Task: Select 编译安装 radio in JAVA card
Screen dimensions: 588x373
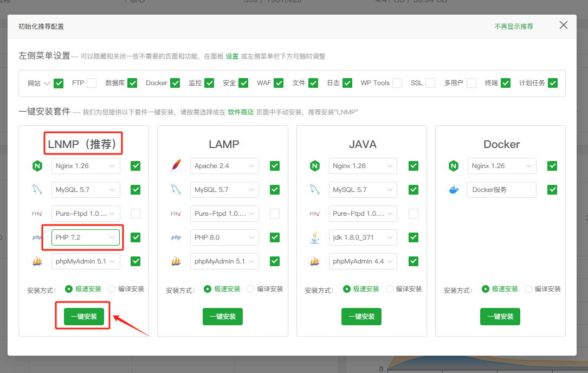Action: [x=390, y=289]
